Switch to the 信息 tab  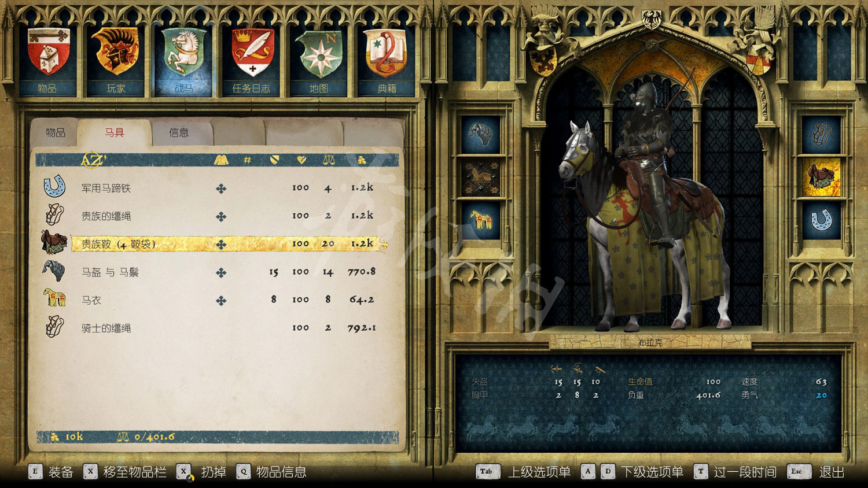point(179,133)
